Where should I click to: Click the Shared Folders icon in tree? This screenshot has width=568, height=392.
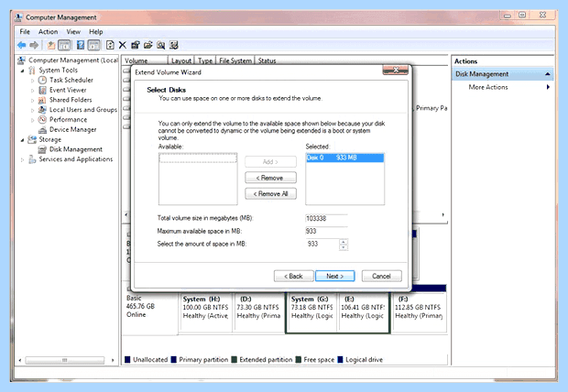pyautogui.click(x=42, y=100)
